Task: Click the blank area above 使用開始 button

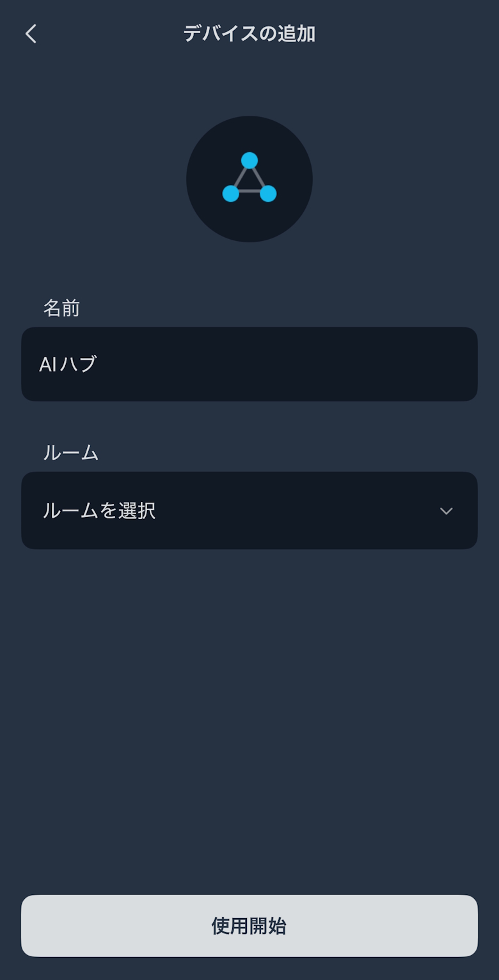Action: pos(249,767)
